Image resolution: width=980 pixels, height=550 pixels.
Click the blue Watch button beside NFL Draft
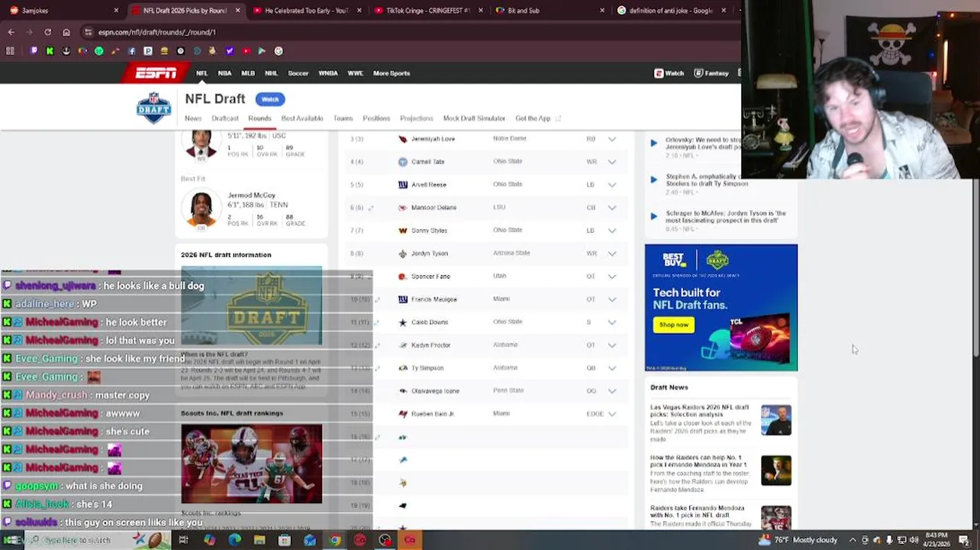[270, 99]
